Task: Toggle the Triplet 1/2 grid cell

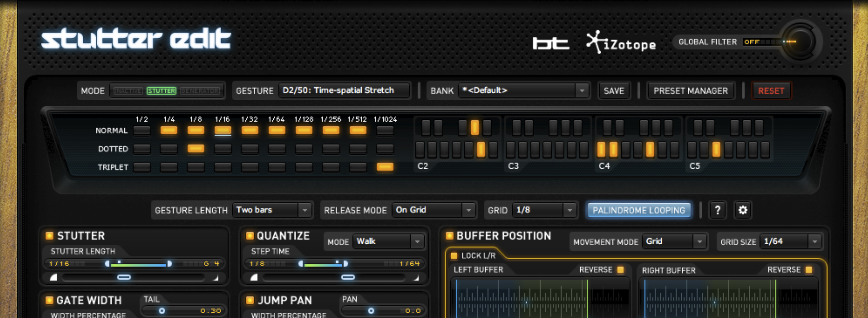Action: coord(142,167)
